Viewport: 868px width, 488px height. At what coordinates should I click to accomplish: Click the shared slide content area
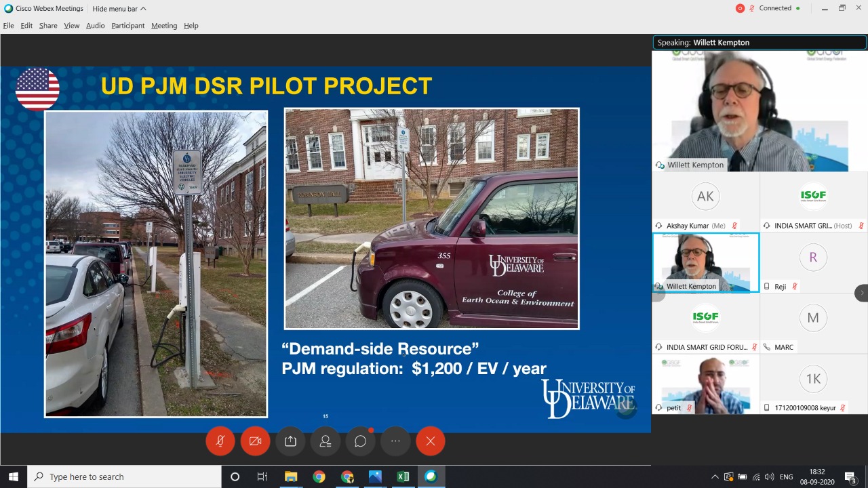tap(325, 249)
